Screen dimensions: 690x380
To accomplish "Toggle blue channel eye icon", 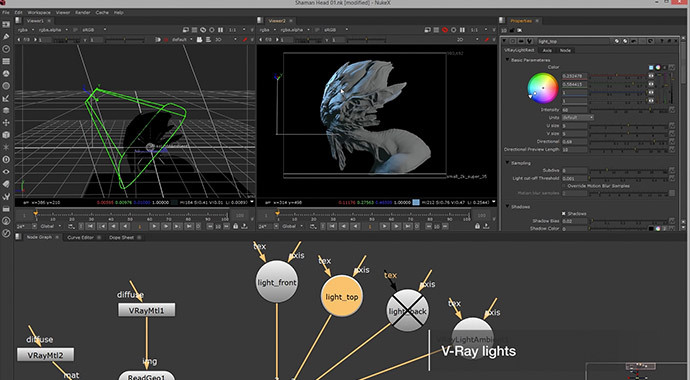I will [651, 93].
